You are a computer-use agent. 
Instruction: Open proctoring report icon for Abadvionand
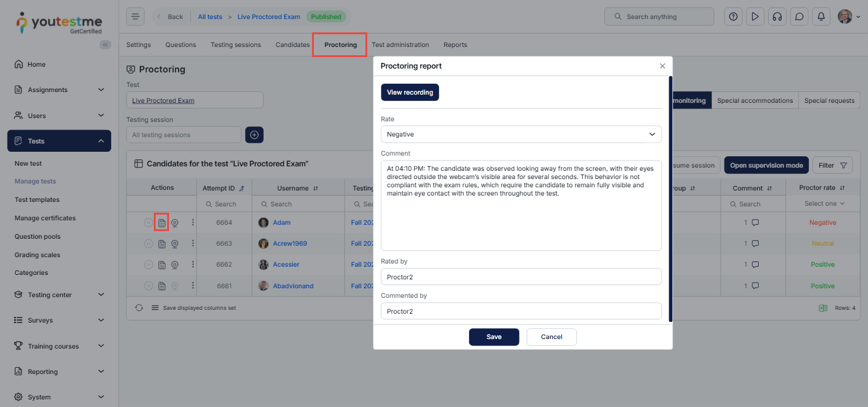pos(161,286)
